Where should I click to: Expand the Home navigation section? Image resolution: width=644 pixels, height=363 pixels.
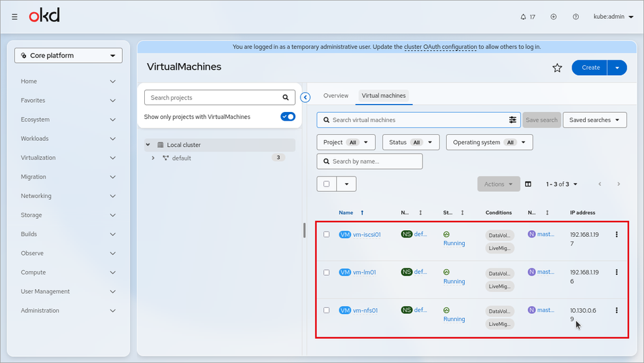(68, 81)
